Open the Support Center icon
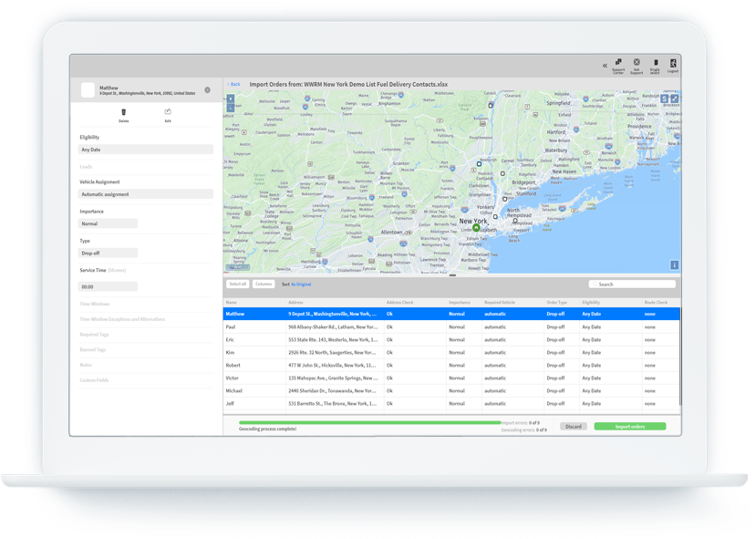The width and height of the screenshot is (756, 539). click(618, 64)
